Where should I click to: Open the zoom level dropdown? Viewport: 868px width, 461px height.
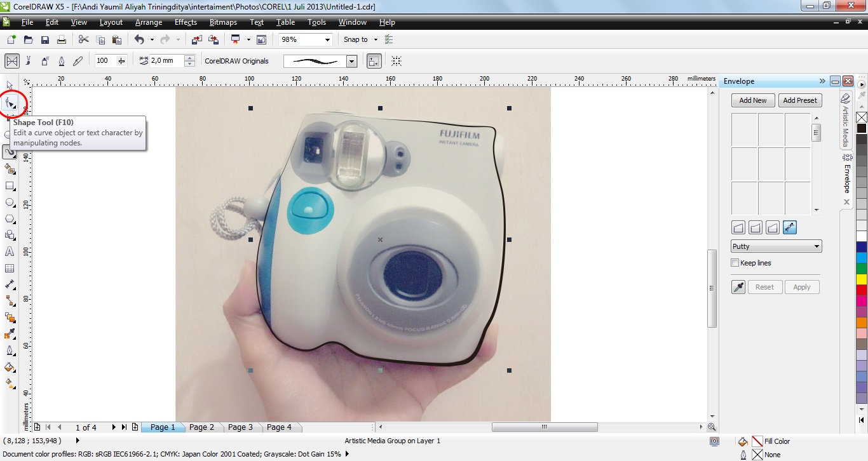coord(328,39)
